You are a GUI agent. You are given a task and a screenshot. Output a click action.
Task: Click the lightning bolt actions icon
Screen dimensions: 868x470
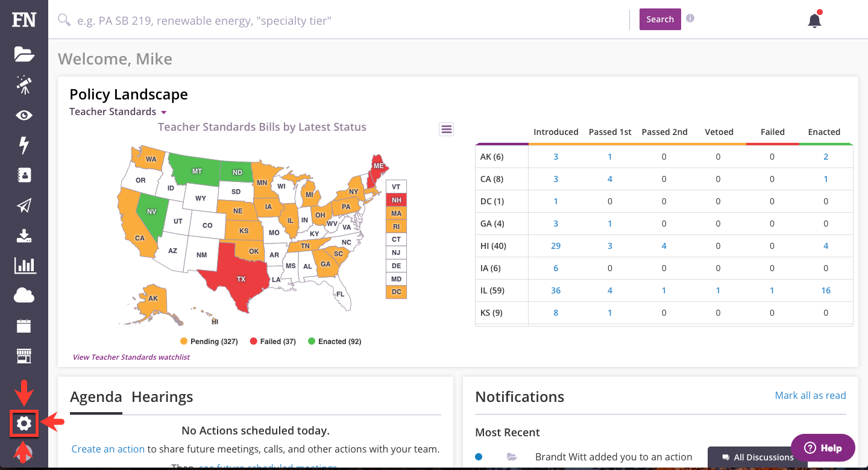24,145
